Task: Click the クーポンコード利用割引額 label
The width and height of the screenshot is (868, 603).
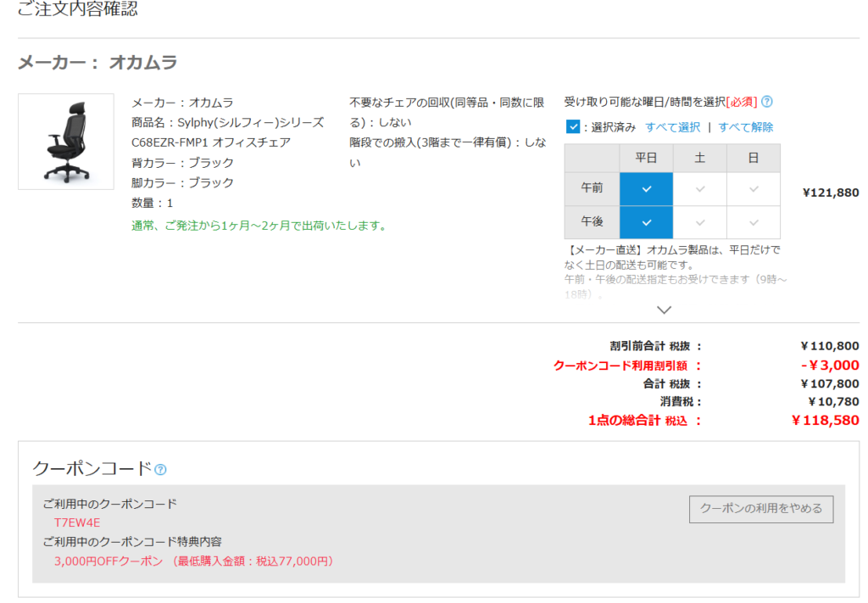Action: coord(627,366)
